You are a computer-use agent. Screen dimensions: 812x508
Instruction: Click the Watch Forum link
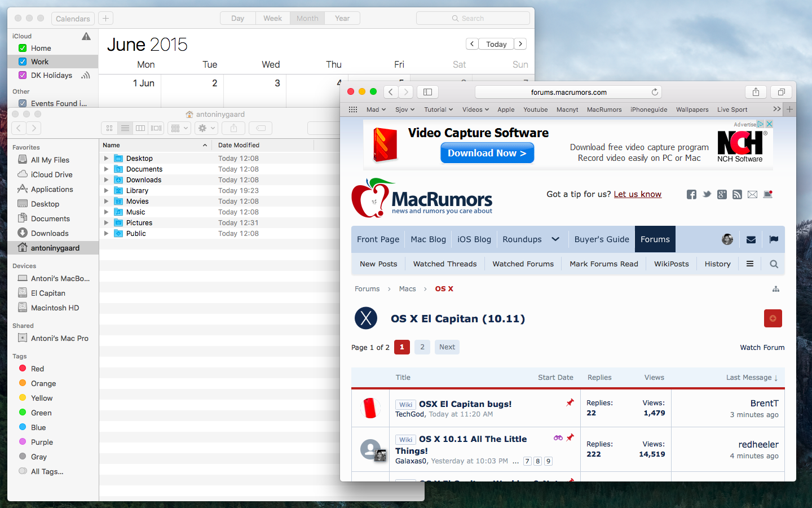point(762,348)
